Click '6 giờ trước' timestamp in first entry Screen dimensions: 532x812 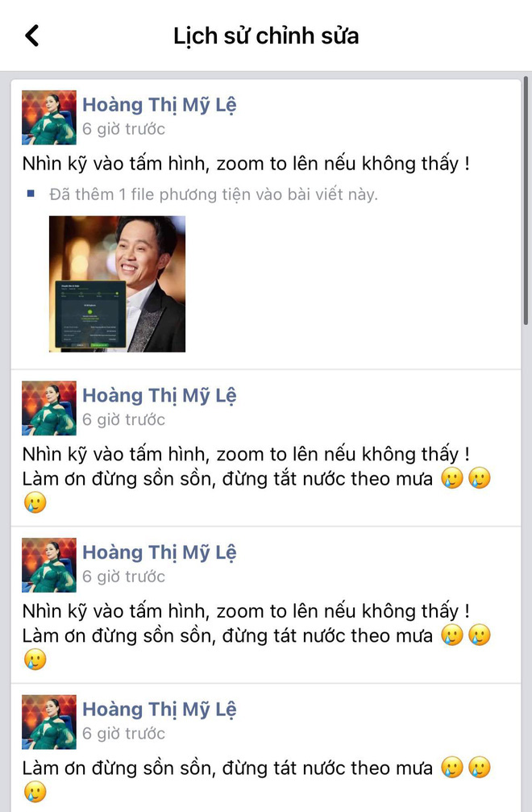coord(123,129)
